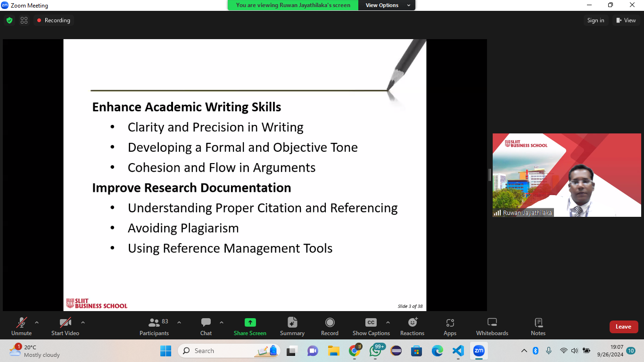Expand audio options arrow beside Unmute

tap(37, 322)
